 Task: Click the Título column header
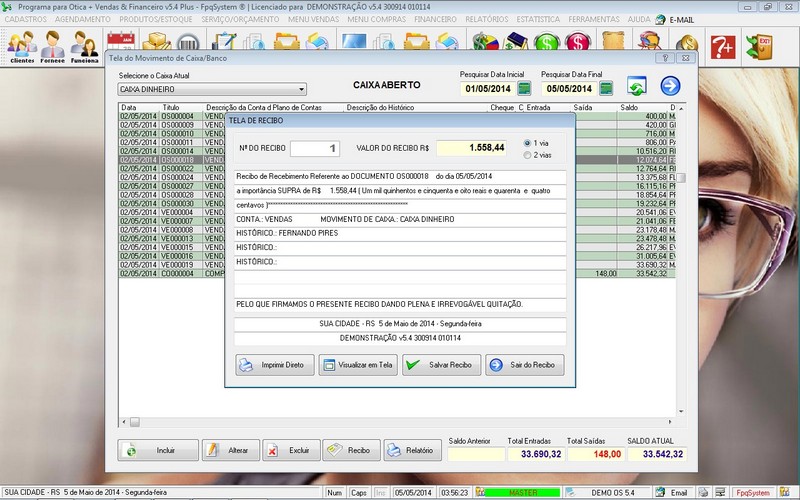pyautogui.click(x=171, y=108)
